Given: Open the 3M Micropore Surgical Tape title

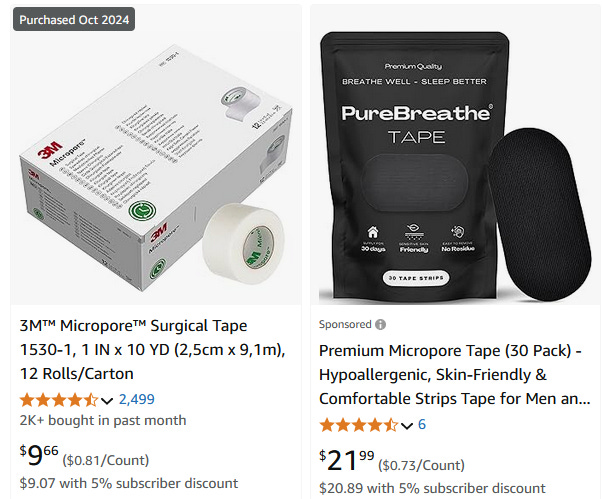Looking at the screenshot, I should (153, 350).
